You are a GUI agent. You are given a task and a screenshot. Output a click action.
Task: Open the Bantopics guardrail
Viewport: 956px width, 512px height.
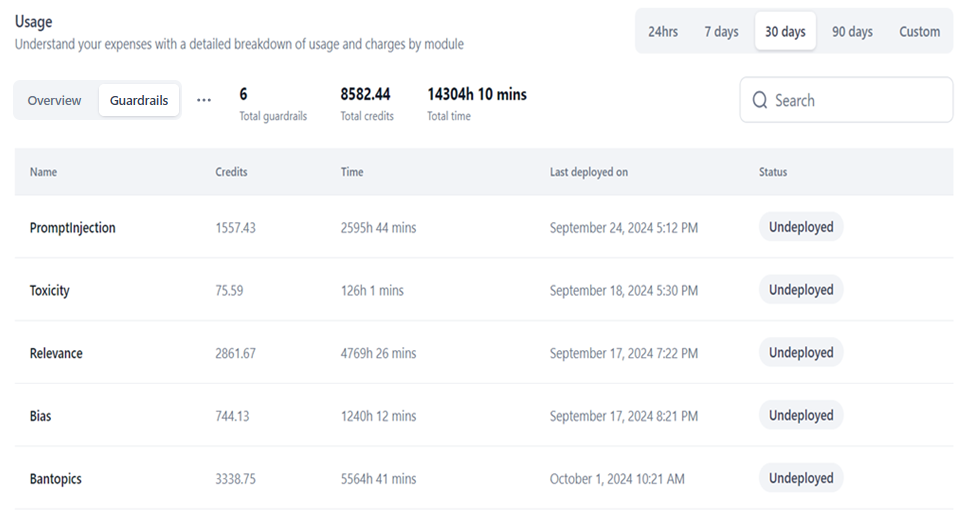pyautogui.click(x=56, y=479)
